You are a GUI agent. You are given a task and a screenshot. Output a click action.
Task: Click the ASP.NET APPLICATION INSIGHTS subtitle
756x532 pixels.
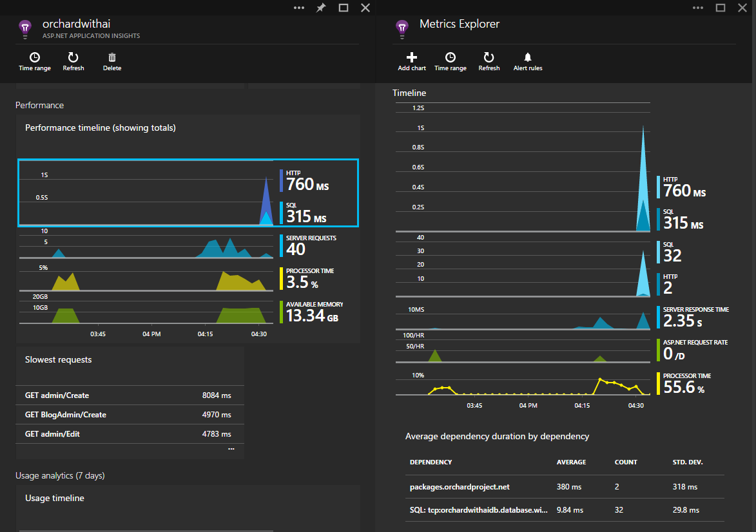click(91, 35)
